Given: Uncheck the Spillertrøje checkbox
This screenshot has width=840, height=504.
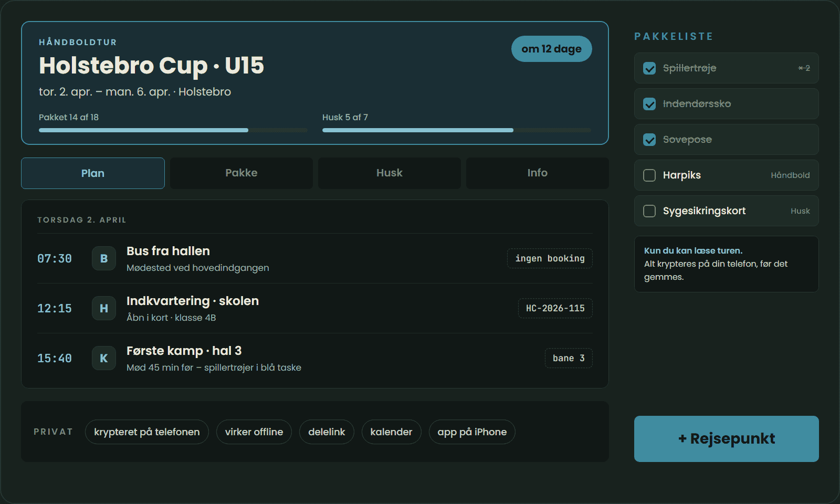Looking at the screenshot, I should (x=649, y=68).
